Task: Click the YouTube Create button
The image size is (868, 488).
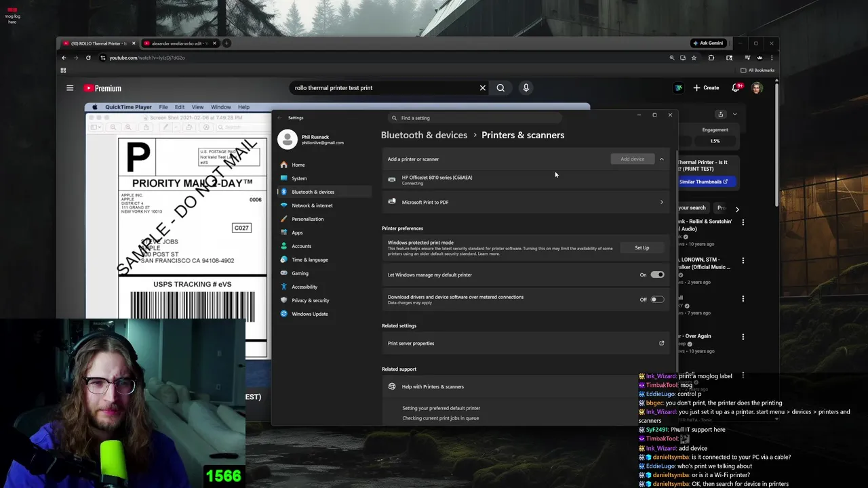Action: point(706,87)
